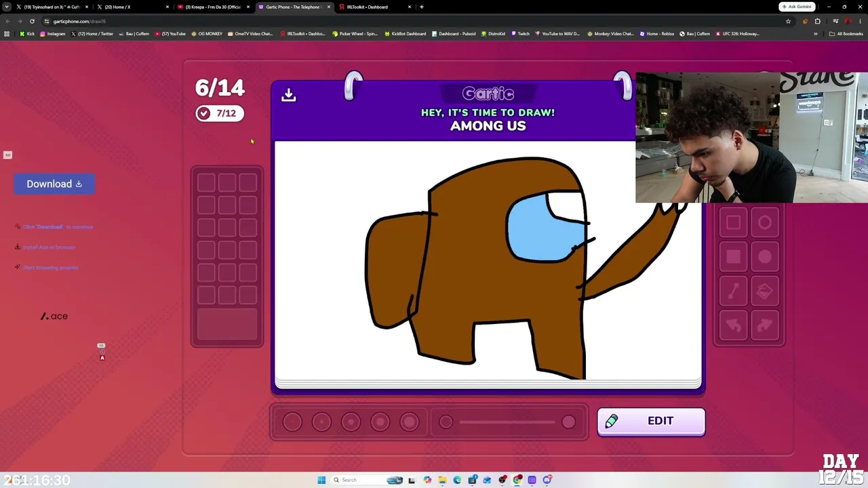The width and height of the screenshot is (868, 488).
Task: Open Task View from the taskbar
Action: point(411,480)
